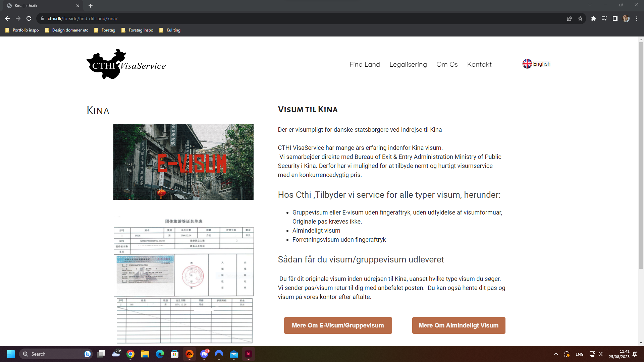
Task: Open the Kontakt menu item
Action: tap(479, 64)
